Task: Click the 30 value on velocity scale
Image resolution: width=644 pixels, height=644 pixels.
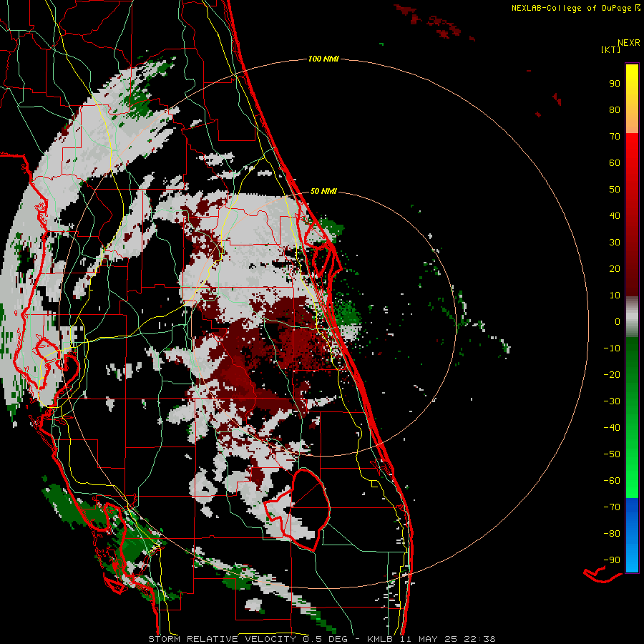Action: click(x=615, y=243)
